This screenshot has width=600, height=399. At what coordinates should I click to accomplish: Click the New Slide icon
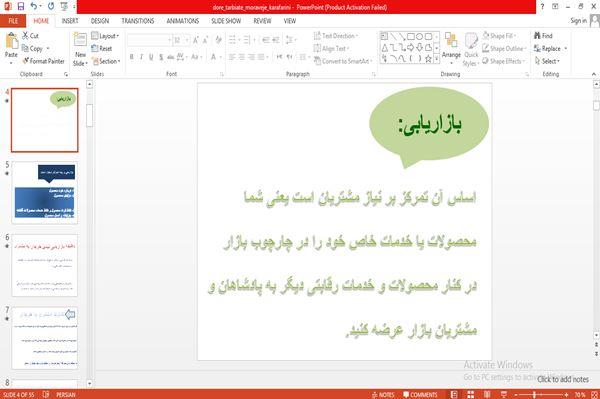coord(80,40)
